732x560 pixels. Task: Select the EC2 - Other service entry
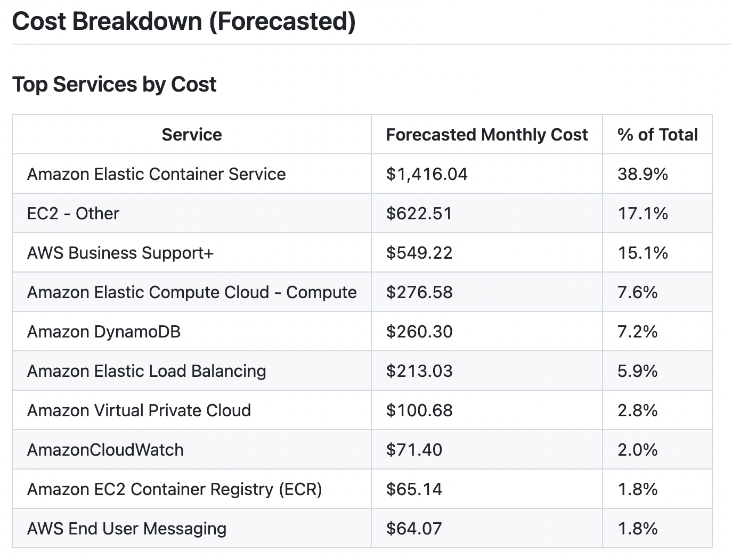74,213
